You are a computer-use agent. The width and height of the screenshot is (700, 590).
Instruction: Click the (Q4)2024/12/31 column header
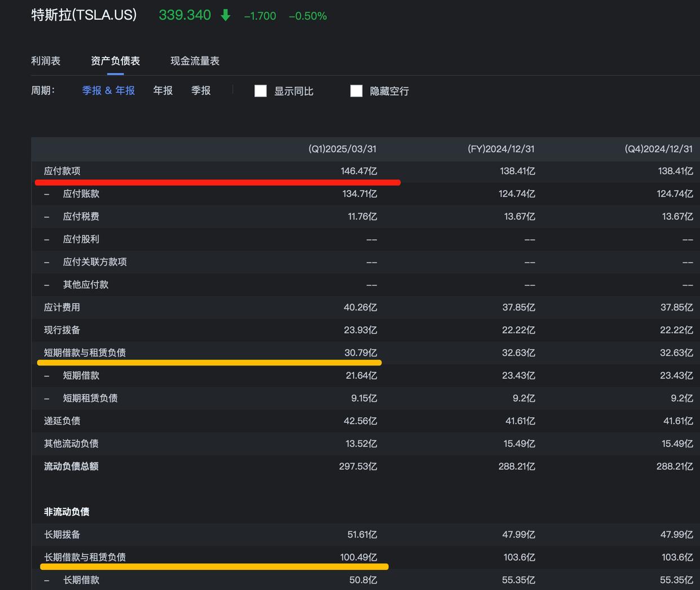pos(658,149)
